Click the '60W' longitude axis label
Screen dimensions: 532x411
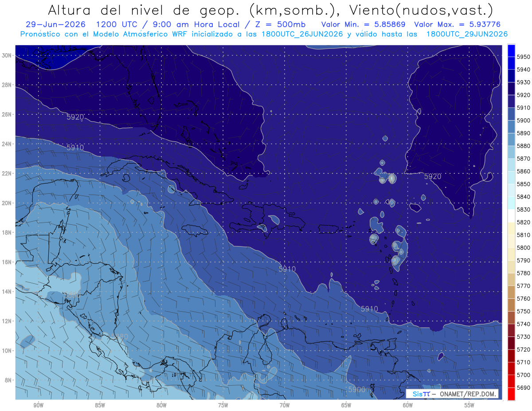point(408,405)
